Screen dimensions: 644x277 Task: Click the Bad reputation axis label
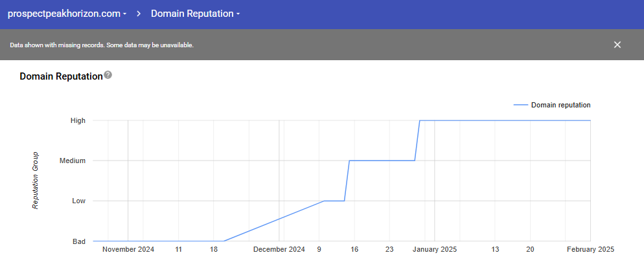(x=78, y=241)
